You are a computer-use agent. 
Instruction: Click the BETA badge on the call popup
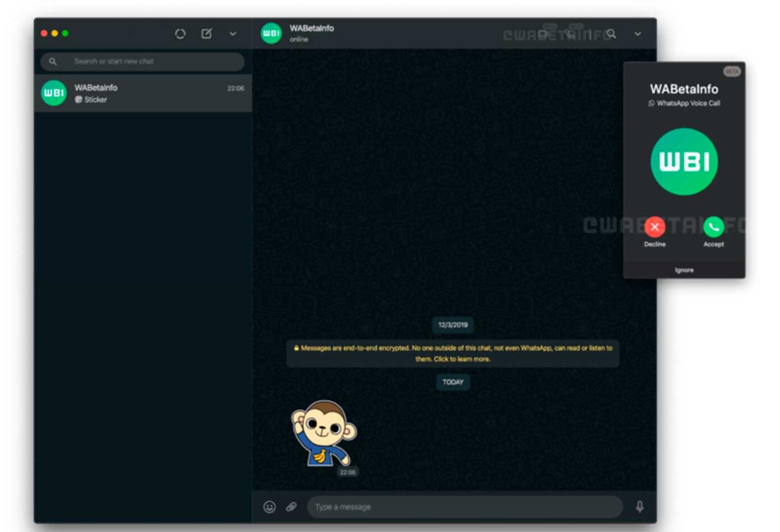point(732,71)
